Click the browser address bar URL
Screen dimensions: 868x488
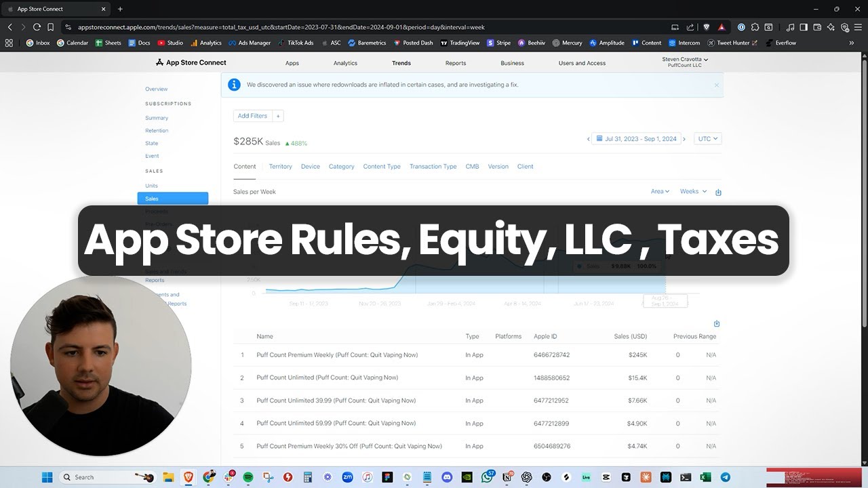click(281, 27)
